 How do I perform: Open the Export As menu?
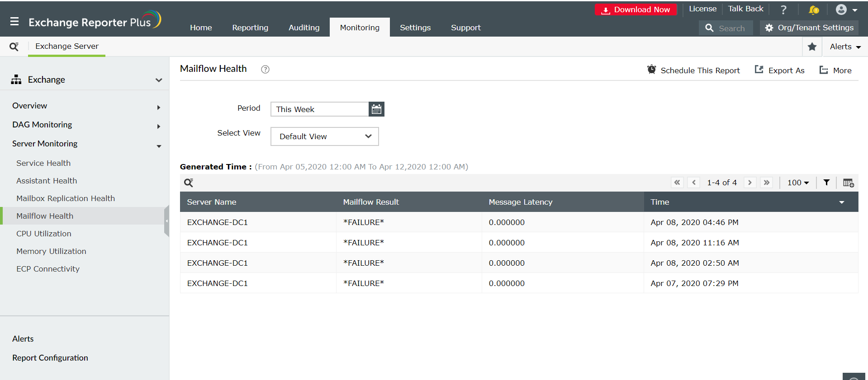pos(779,70)
